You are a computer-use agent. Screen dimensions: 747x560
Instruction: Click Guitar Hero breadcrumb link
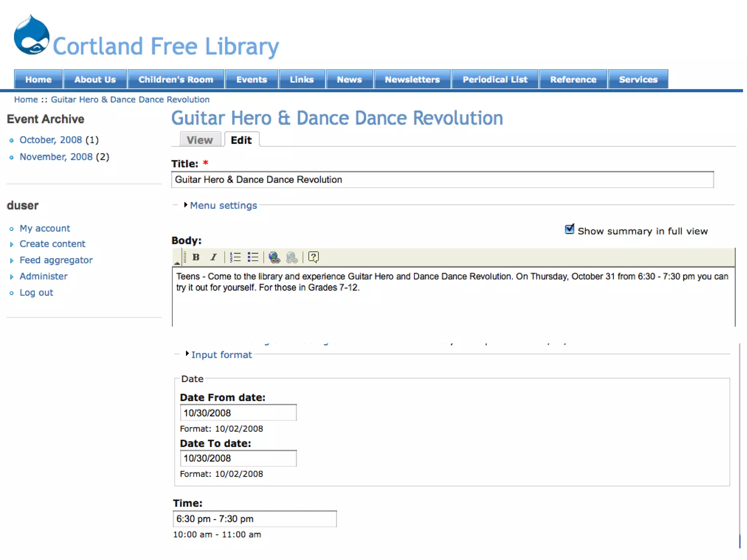click(x=130, y=100)
